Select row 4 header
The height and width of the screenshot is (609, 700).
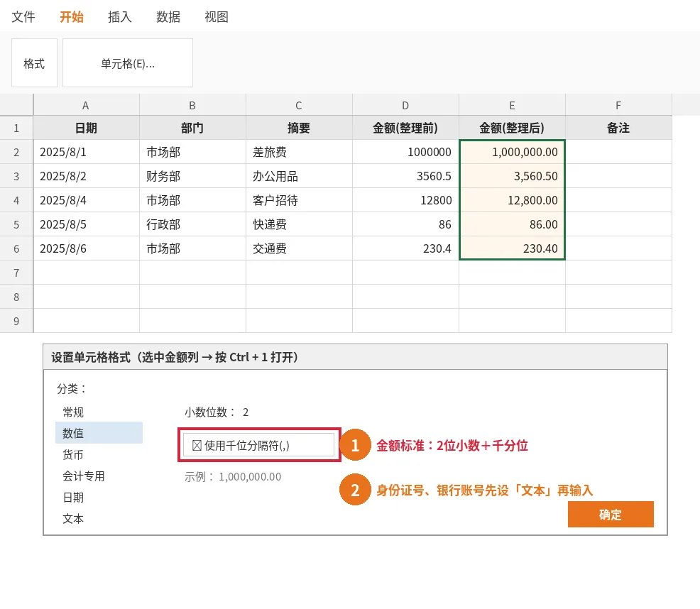point(16,200)
